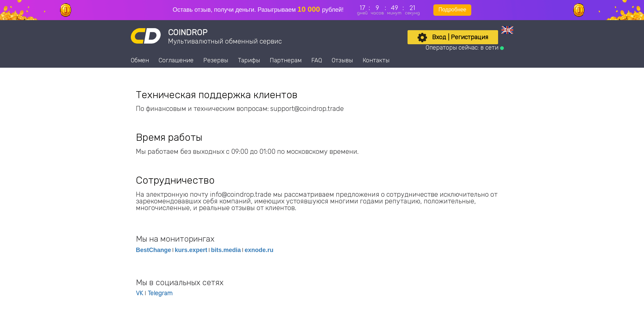Switch language using the British flag icon
Screen dimensions: 644x310
pos(507,30)
